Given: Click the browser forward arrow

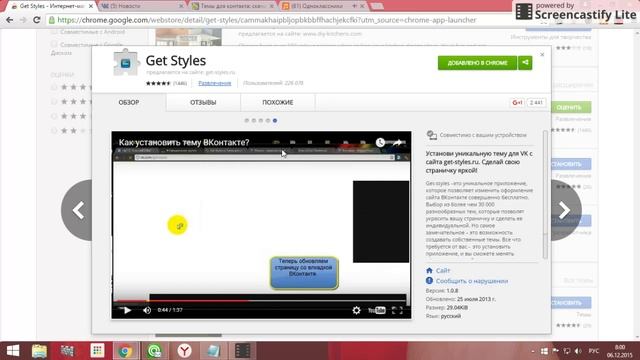Looking at the screenshot, I should pyautogui.click(x=23, y=20).
